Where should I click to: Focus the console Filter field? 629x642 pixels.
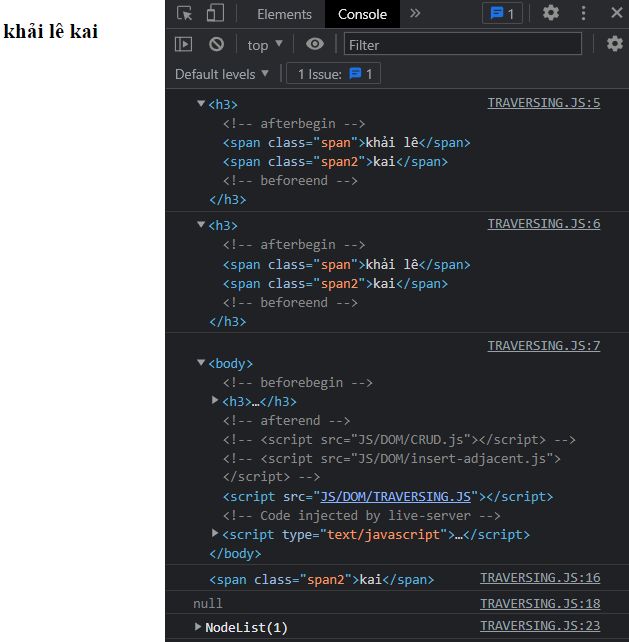click(x=463, y=44)
